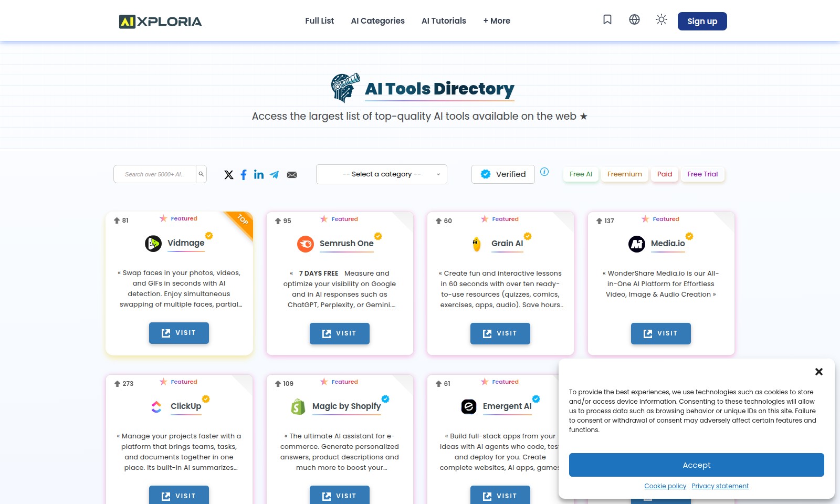Open AI Categories menu
This screenshot has height=504, width=840.
378,21
